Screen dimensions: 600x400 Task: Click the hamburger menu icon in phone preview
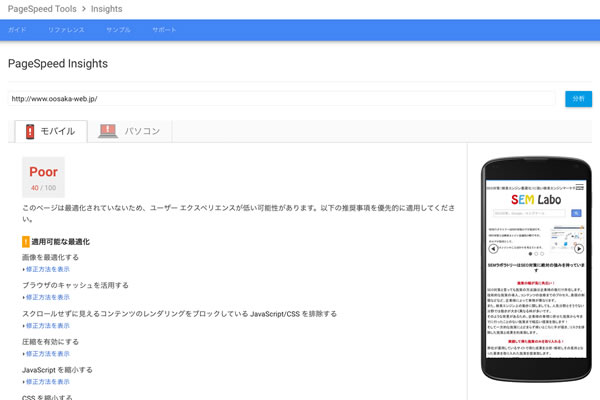pyautogui.click(x=580, y=187)
